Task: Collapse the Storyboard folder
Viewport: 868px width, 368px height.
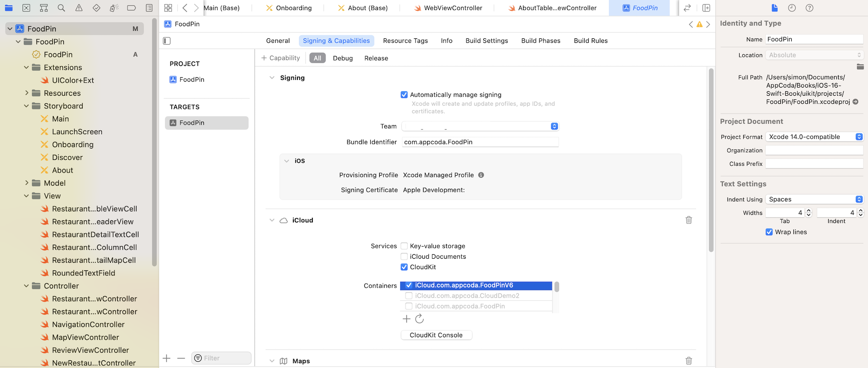Action: coord(27,106)
